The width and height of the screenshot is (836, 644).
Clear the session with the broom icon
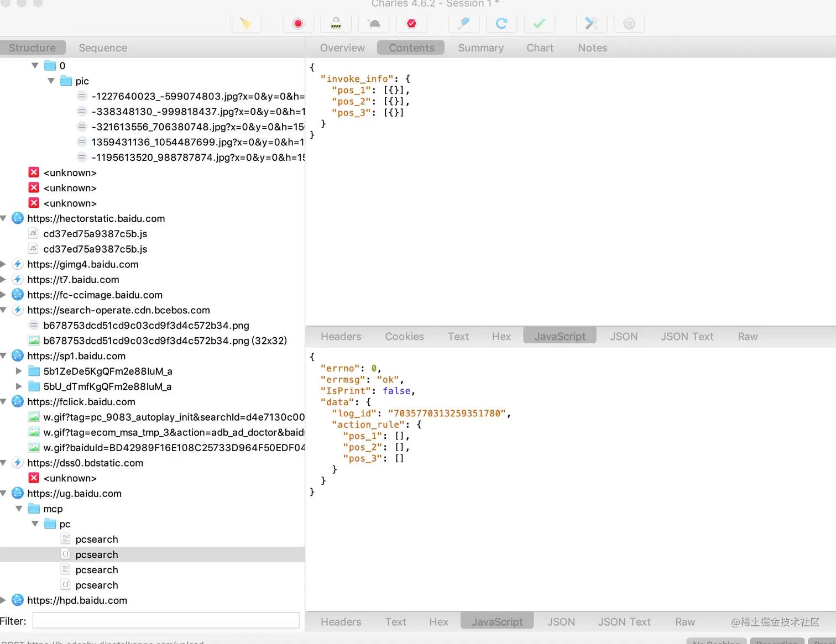point(245,24)
